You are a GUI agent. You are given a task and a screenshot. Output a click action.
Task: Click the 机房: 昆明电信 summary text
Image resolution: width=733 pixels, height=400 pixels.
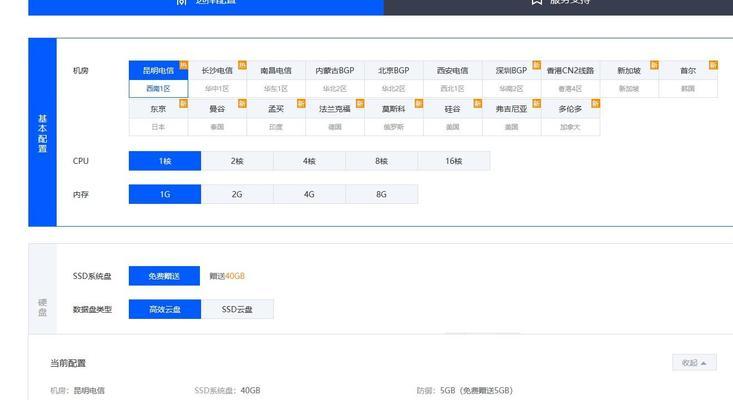(x=78, y=390)
